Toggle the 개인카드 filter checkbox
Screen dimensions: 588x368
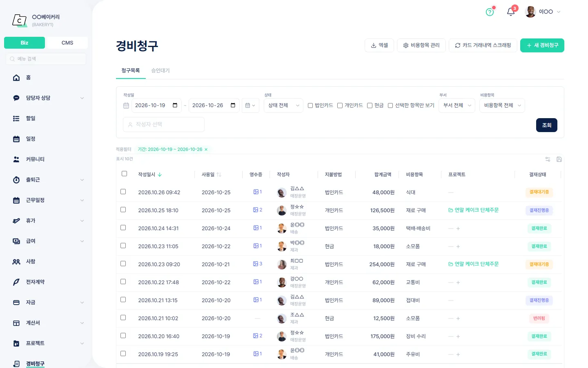[340, 105]
